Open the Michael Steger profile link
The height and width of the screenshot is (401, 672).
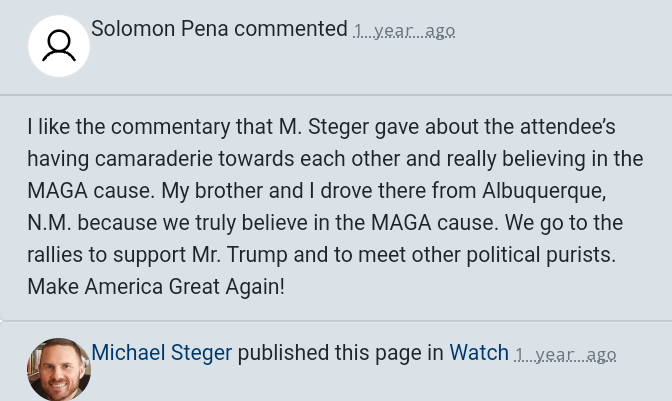(x=161, y=353)
